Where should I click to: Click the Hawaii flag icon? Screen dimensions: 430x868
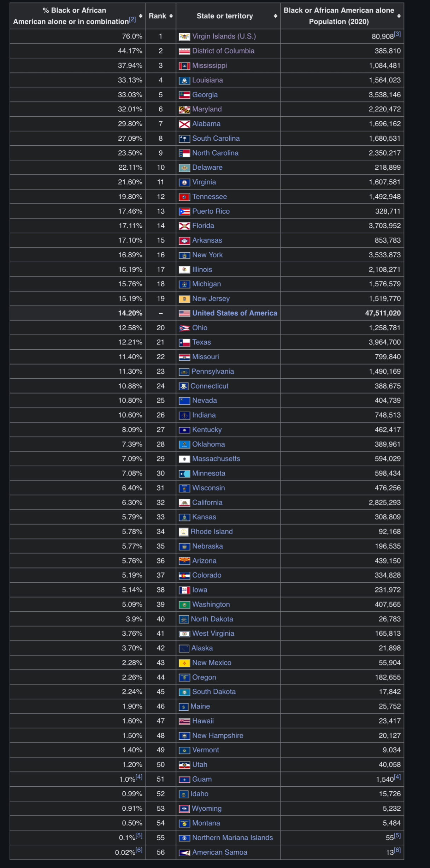[184, 721]
